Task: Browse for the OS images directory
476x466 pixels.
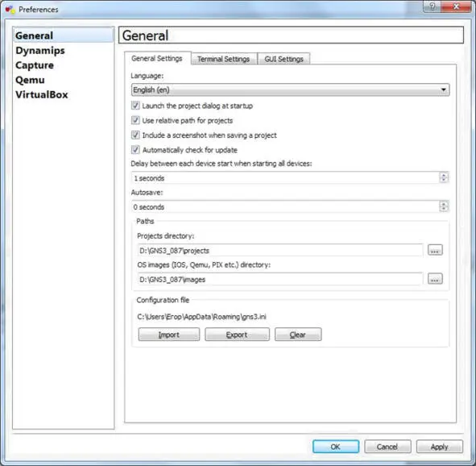Action: point(435,279)
